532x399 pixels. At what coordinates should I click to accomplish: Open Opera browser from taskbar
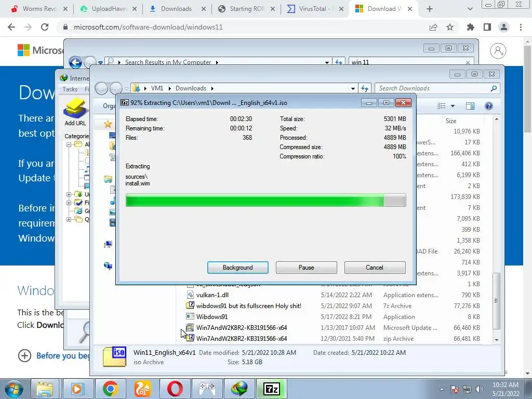click(175, 389)
